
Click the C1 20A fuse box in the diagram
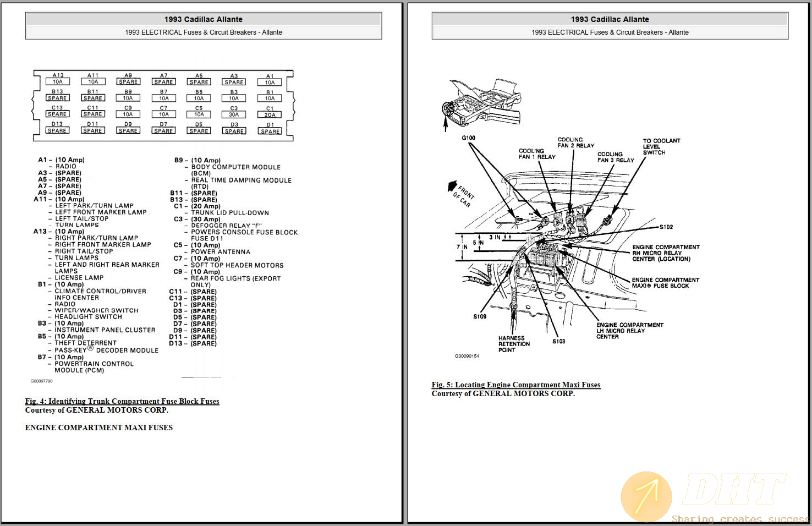pos(270,115)
